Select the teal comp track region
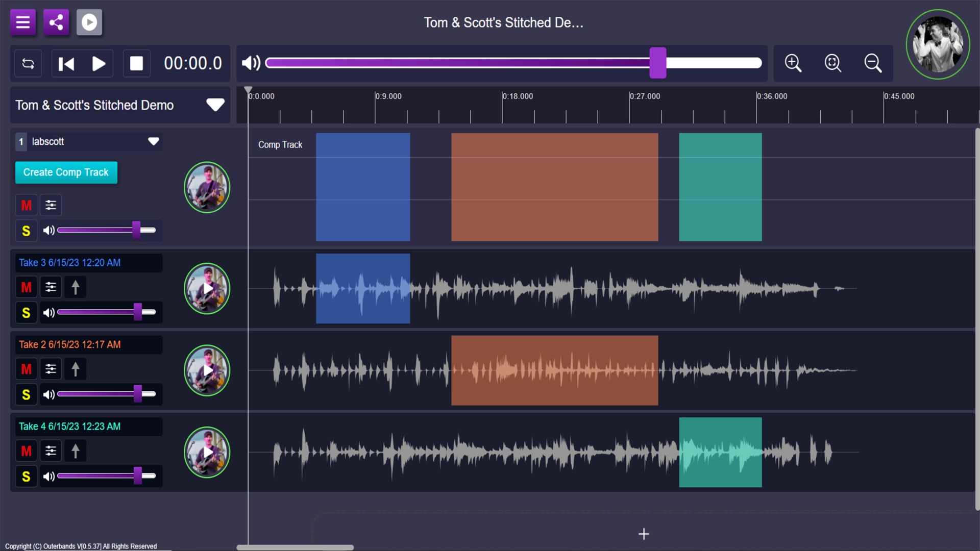Image resolution: width=980 pixels, height=551 pixels. tap(720, 187)
